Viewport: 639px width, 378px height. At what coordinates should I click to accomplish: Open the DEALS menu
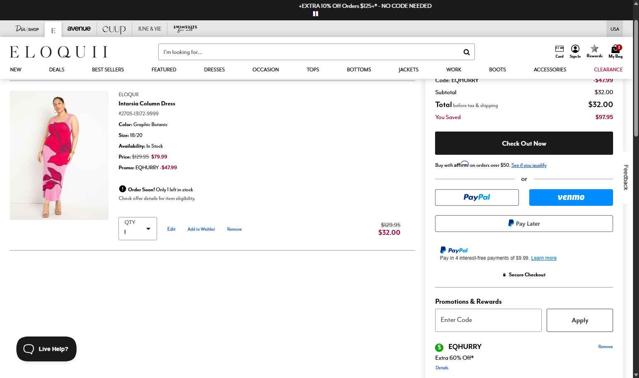click(x=57, y=70)
